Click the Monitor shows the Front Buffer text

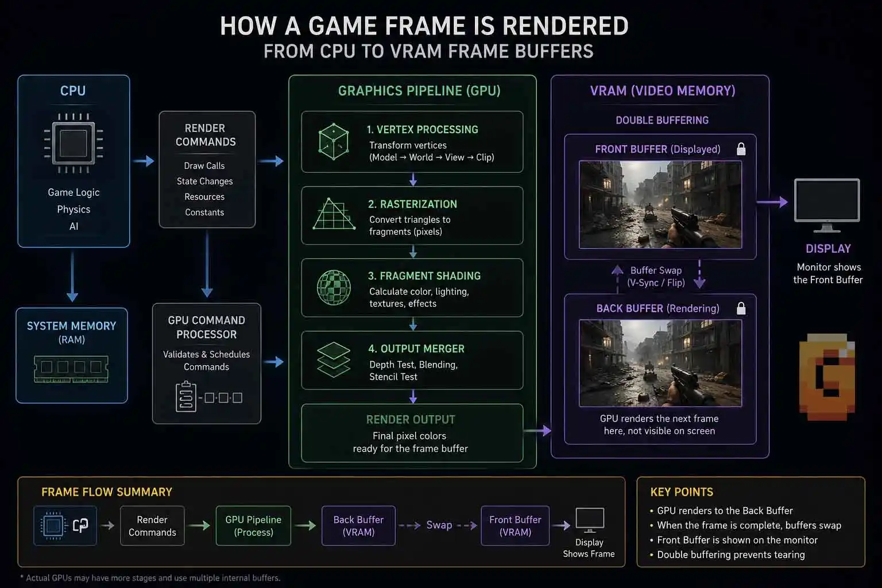coord(828,273)
